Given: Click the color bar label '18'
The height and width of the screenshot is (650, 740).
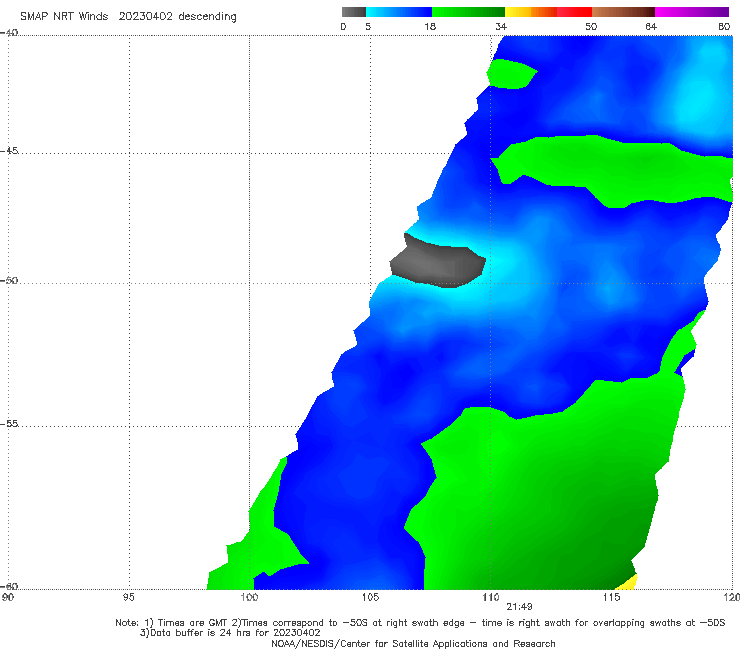Looking at the screenshot, I should tap(430, 26).
